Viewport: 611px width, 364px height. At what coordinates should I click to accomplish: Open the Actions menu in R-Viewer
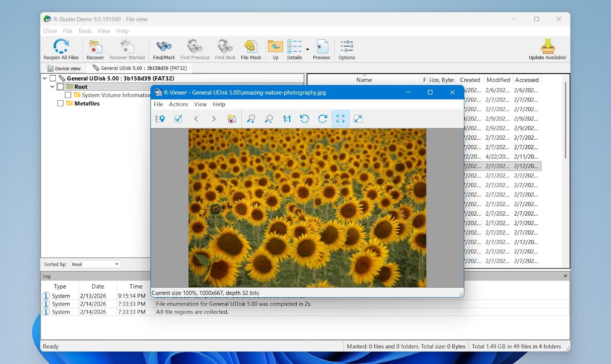tap(178, 104)
